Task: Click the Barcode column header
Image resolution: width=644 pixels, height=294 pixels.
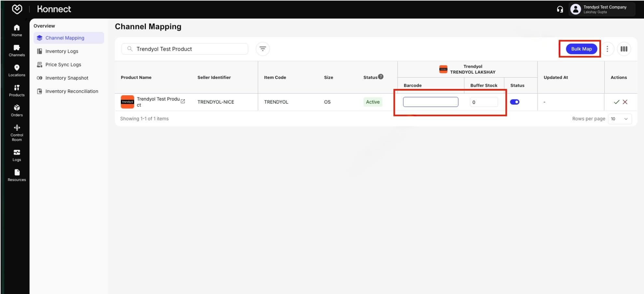Action: tap(413, 85)
